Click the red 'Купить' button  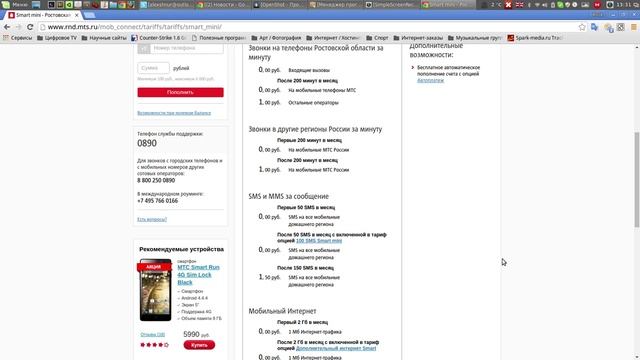(x=199, y=345)
